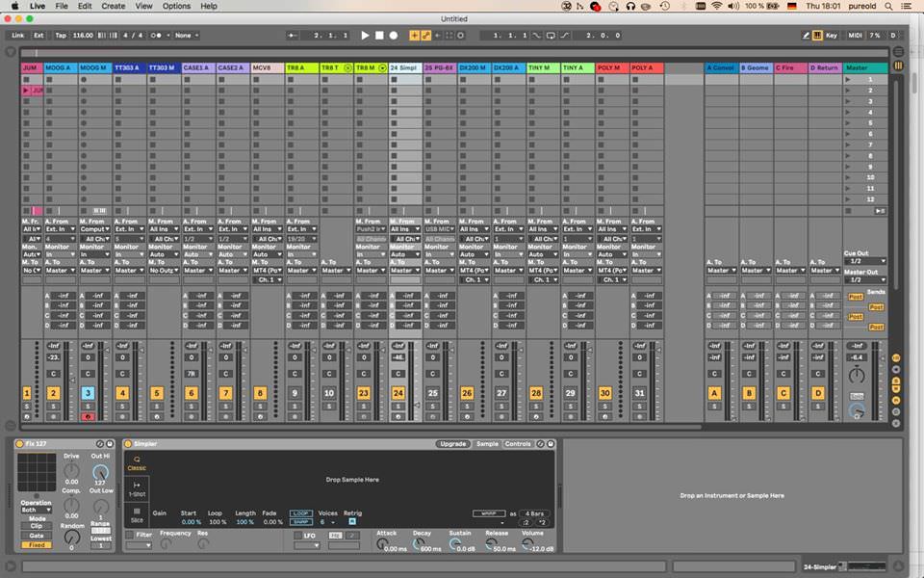Viewport: 924px width, 578px height.
Task: Open the Cue Out 1/2 dropdown
Action: tap(865, 261)
